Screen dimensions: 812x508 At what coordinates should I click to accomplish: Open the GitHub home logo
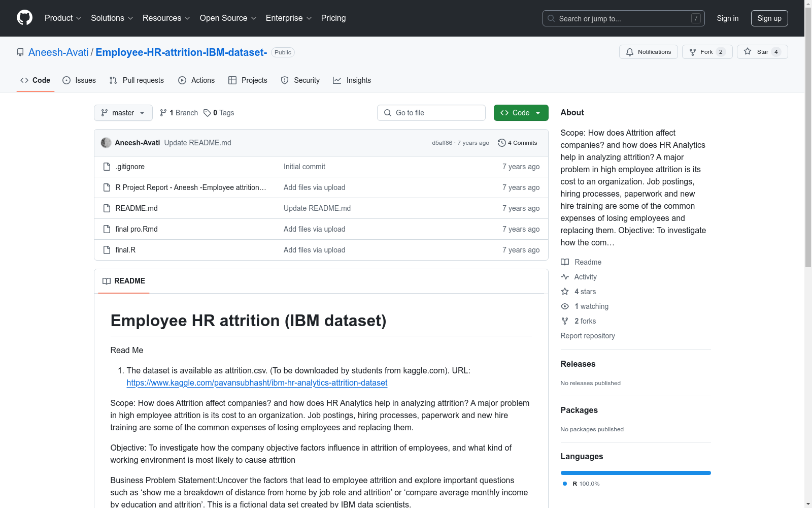pyautogui.click(x=24, y=18)
